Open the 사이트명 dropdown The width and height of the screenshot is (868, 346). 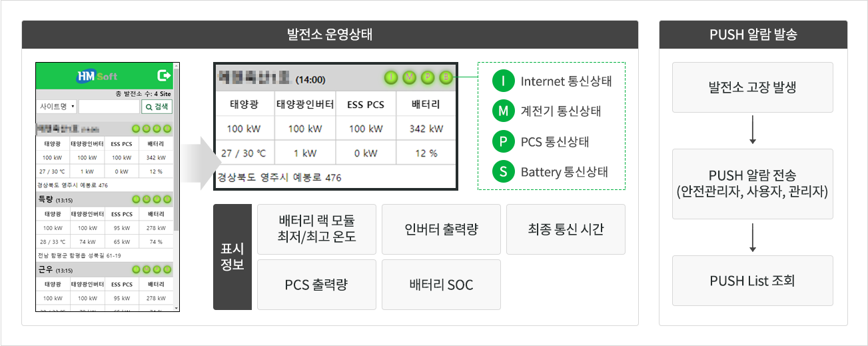pyautogui.click(x=57, y=107)
